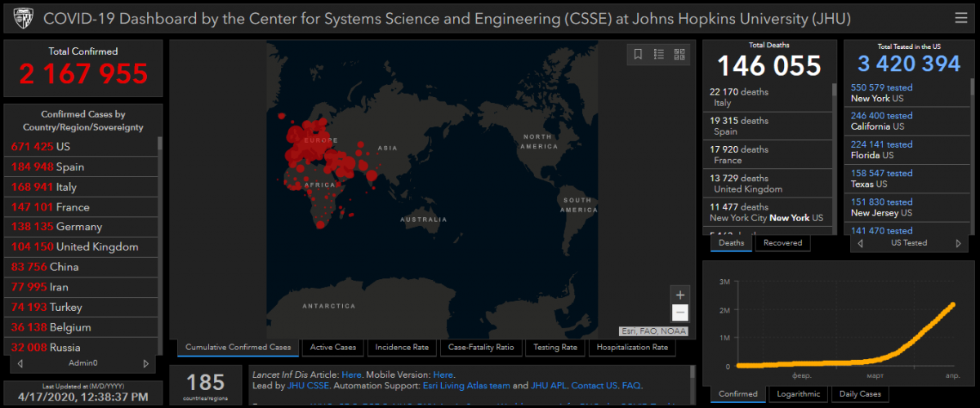Select the Daily Cases chart tab
The image size is (980, 408).
point(860,394)
